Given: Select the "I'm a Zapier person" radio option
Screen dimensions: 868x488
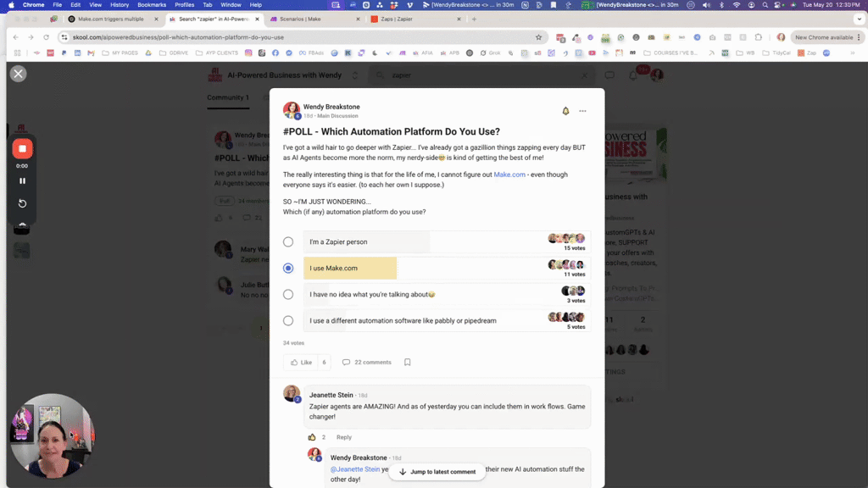Looking at the screenshot, I should pyautogui.click(x=288, y=241).
